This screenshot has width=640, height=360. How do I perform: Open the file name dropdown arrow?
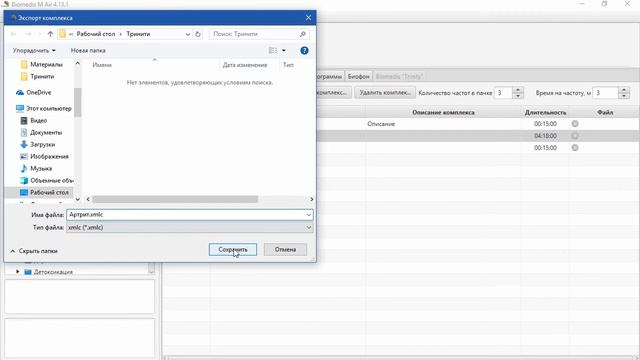point(309,215)
